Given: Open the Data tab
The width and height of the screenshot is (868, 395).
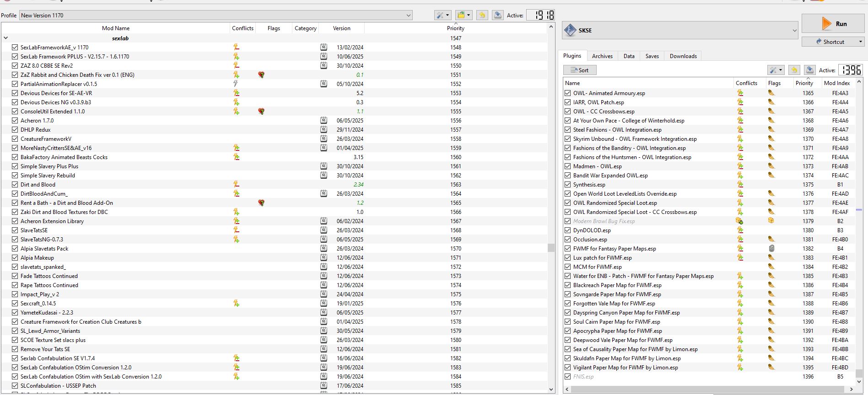Looking at the screenshot, I should [629, 56].
